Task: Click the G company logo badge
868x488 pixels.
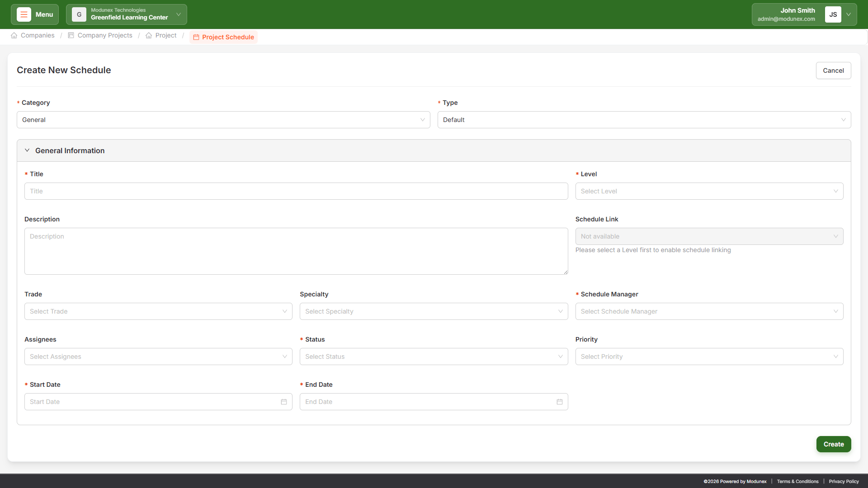Action: [79, 14]
